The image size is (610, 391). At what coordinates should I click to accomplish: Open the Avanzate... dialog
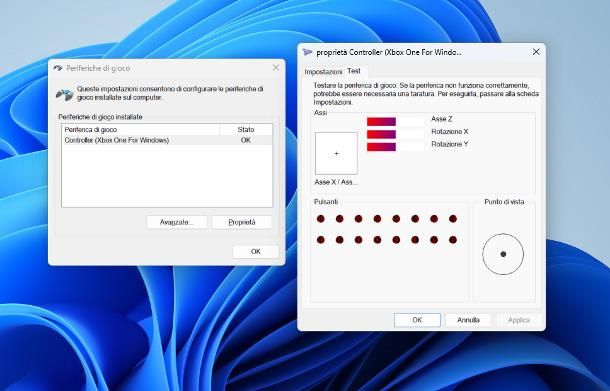click(x=177, y=222)
